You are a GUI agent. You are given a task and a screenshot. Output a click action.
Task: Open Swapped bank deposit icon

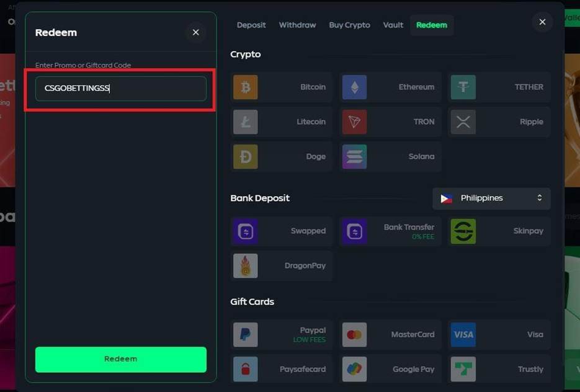pos(245,231)
